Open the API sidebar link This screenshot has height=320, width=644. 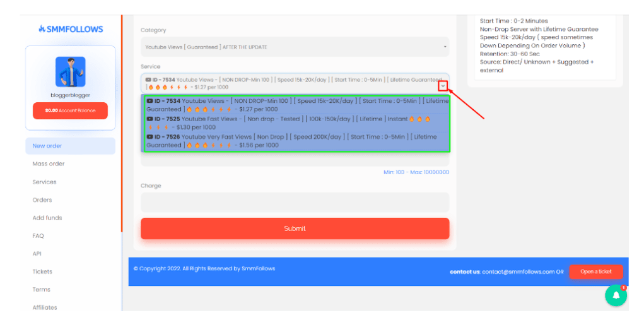click(37, 254)
